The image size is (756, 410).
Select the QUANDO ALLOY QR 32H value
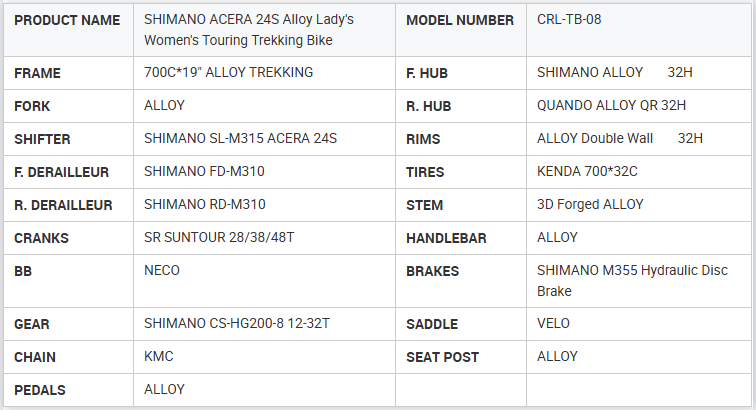[611, 105]
